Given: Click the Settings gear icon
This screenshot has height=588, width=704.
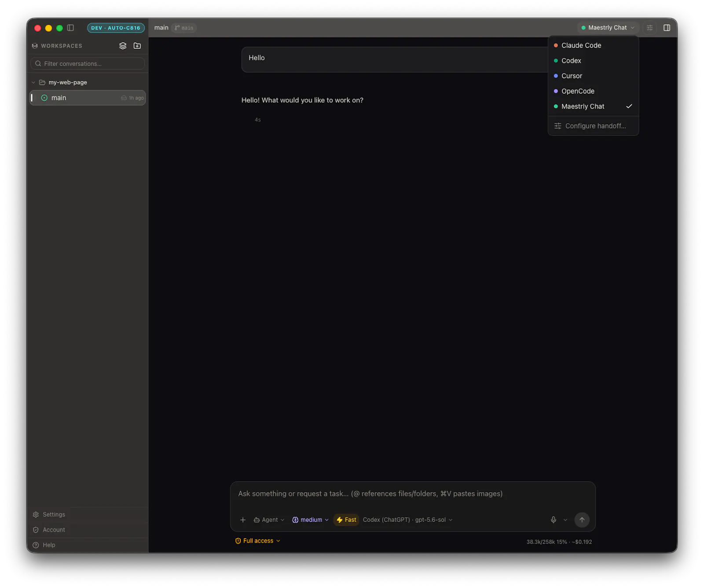Looking at the screenshot, I should (x=36, y=514).
